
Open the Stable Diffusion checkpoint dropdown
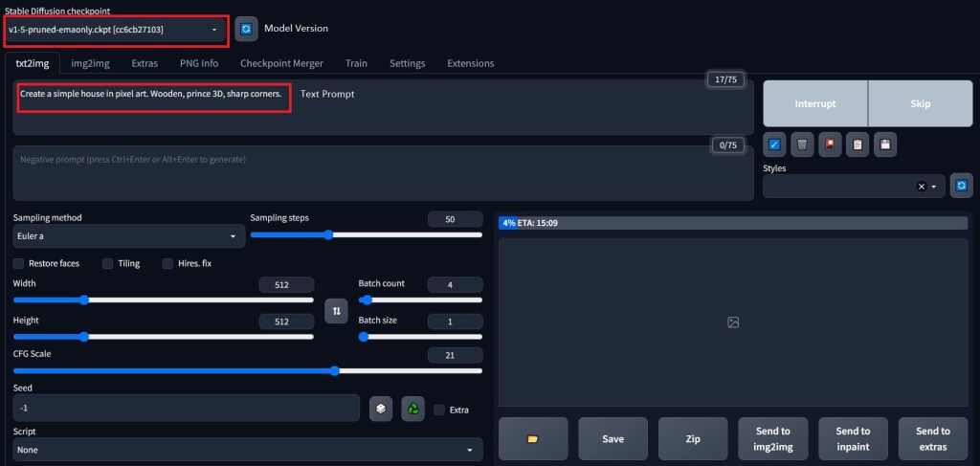tap(116, 30)
